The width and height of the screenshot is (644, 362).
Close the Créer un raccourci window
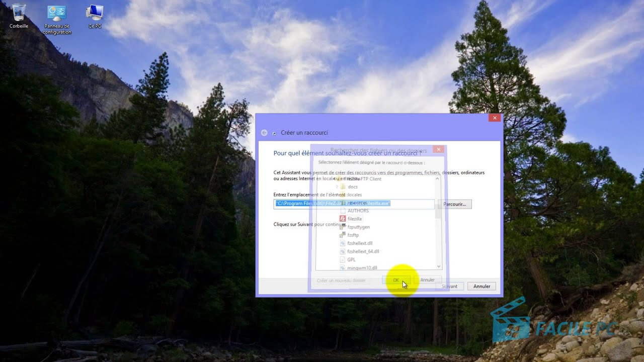[x=495, y=118]
